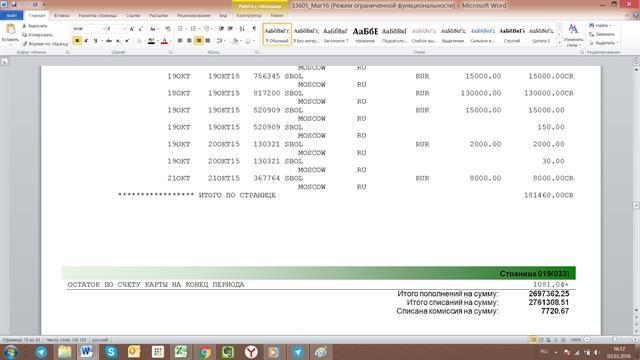Click justify alignment icon
Image resolution: width=640 pixels, height=360 pixels.
[x=208, y=41]
